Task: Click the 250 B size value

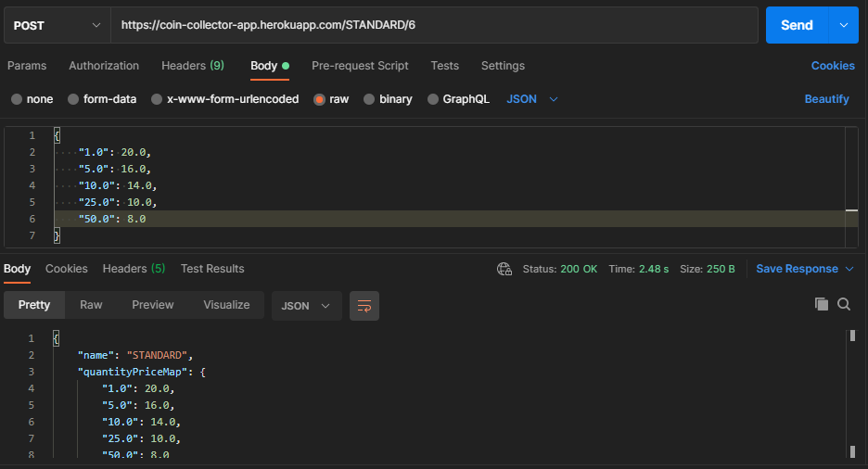Action: coord(721,269)
